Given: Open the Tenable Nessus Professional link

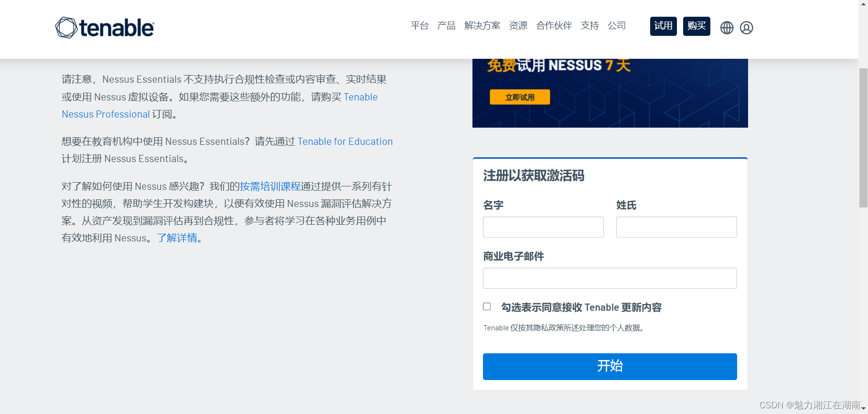Looking at the screenshot, I should tap(106, 114).
